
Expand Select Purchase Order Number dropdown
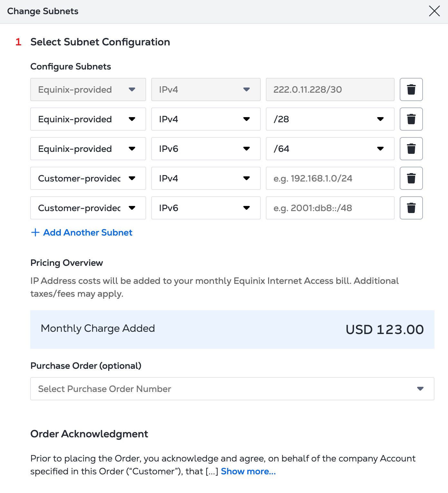232,389
